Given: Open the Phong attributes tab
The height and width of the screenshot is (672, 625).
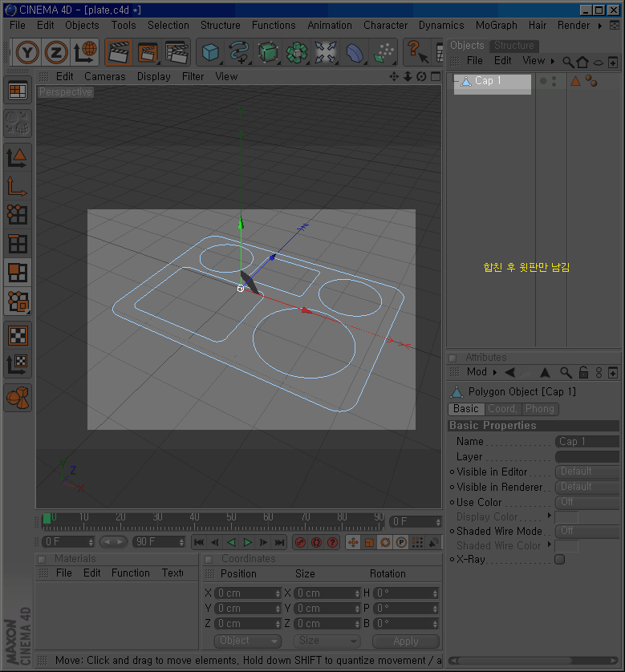Looking at the screenshot, I should coord(540,409).
